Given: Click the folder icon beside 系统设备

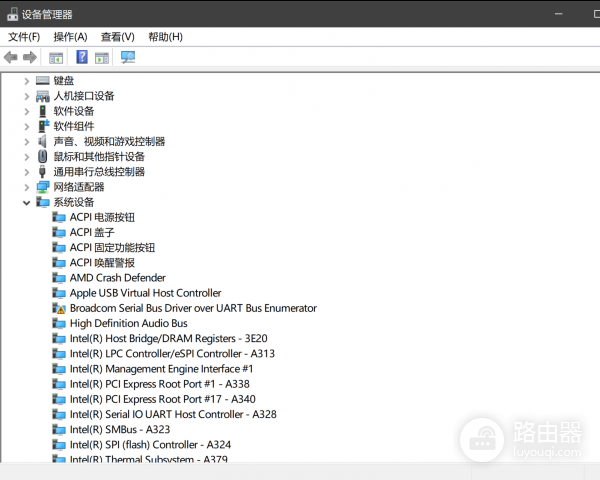Looking at the screenshot, I should click(43, 202).
